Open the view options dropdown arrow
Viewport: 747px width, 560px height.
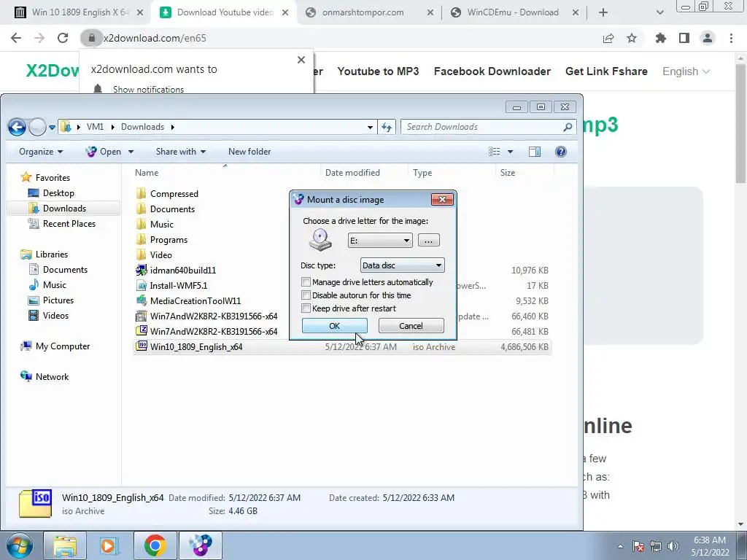[510, 152]
